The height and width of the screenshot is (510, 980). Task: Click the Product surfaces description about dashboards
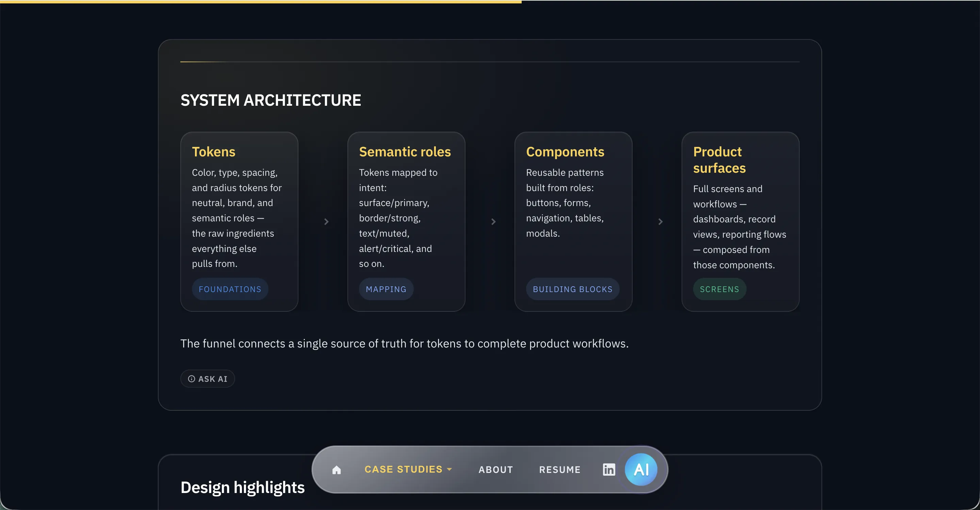(x=739, y=227)
